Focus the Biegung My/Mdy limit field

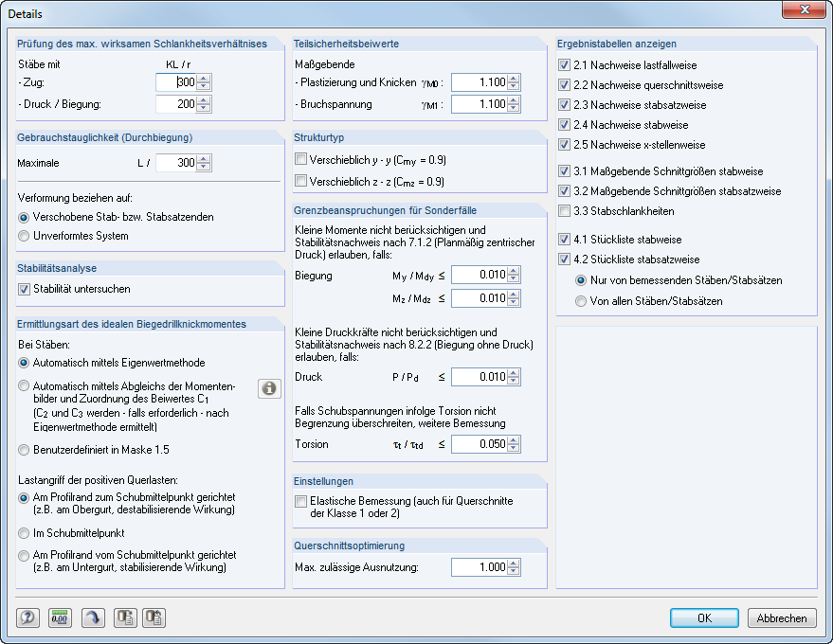pyautogui.click(x=480, y=275)
